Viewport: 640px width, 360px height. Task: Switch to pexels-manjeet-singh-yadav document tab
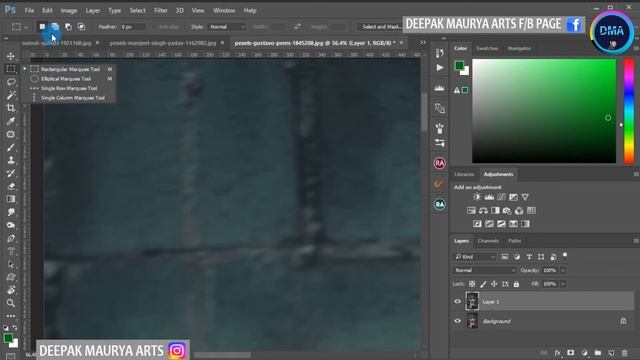[163, 43]
